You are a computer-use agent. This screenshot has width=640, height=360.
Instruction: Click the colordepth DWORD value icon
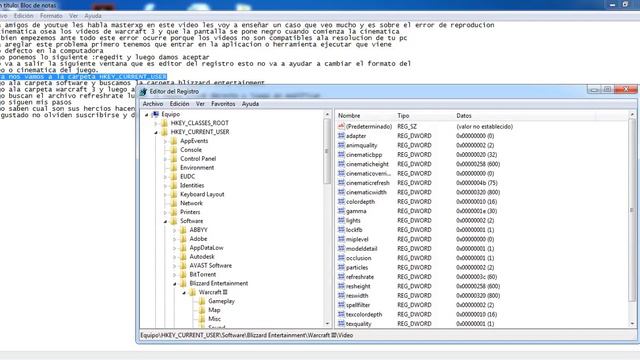point(341,202)
